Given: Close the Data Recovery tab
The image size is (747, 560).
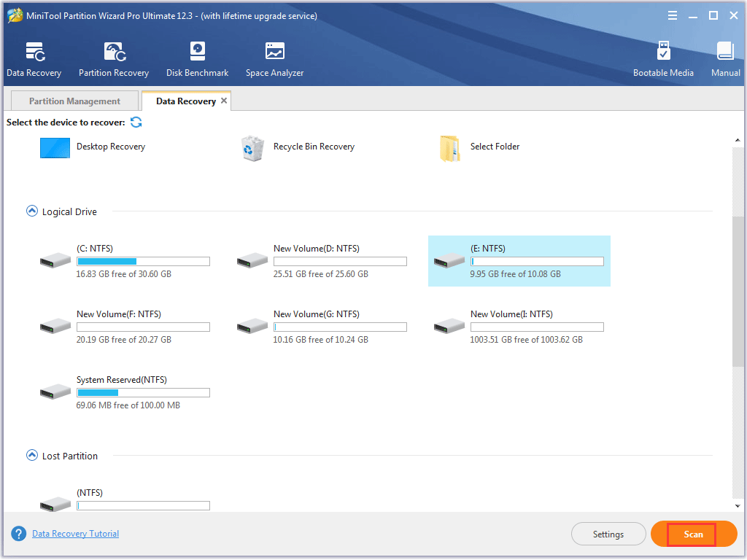Looking at the screenshot, I should click(x=224, y=101).
